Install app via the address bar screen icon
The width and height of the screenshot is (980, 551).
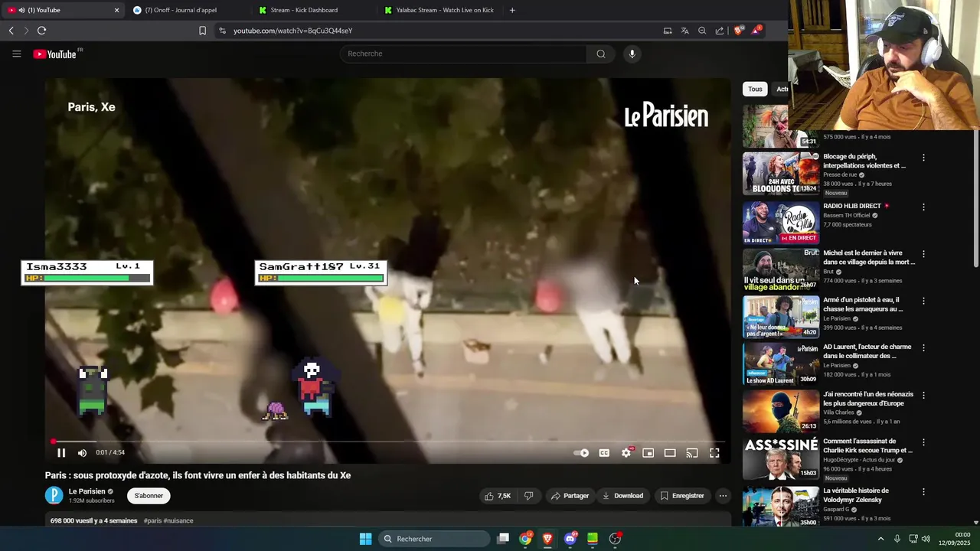668,31
